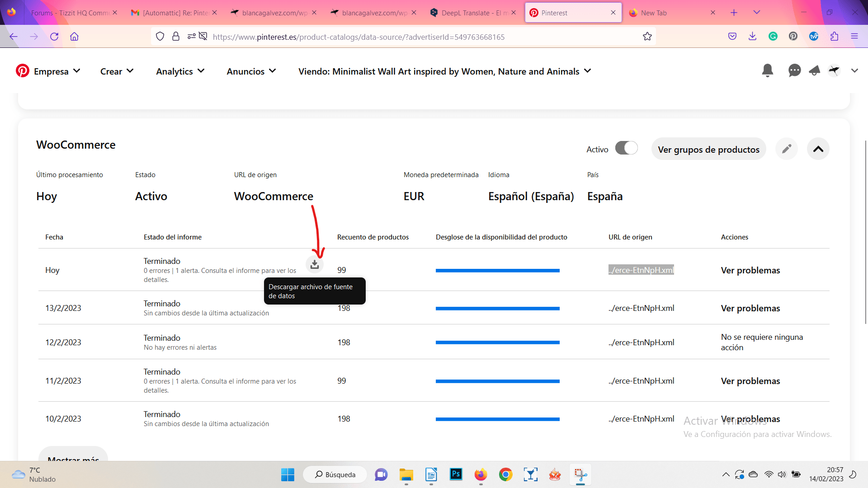This screenshot has width=868, height=488.
Task: Open Photoshop from the taskbar
Action: point(456,474)
